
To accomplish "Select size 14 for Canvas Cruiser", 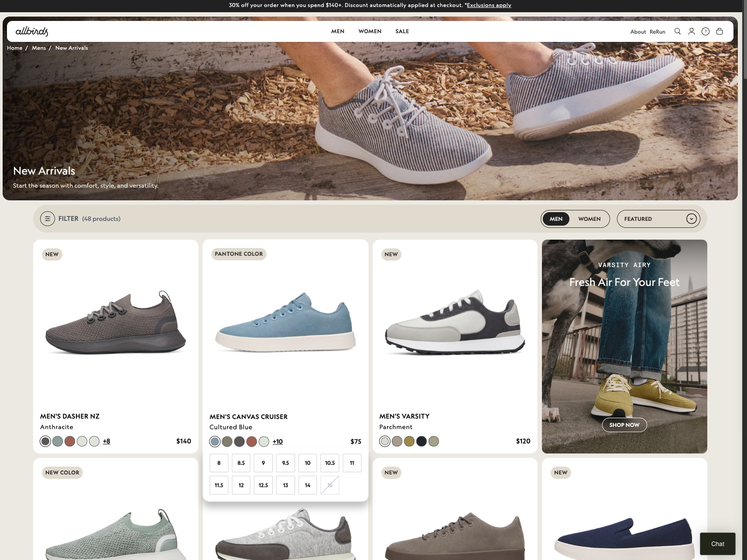I will tap(308, 485).
